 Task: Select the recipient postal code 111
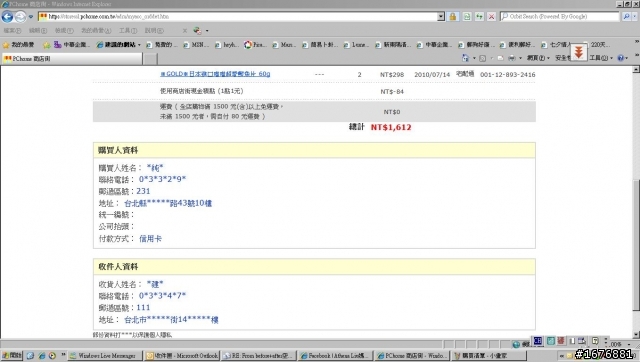pyautogui.click(x=143, y=307)
